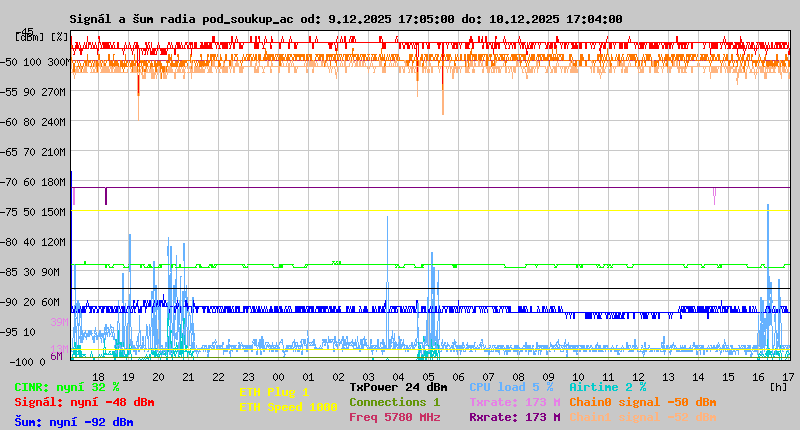800x430 pixels.
Task: Click the 'Freq 5780 MHz' legend label
Action: [x=395, y=417]
